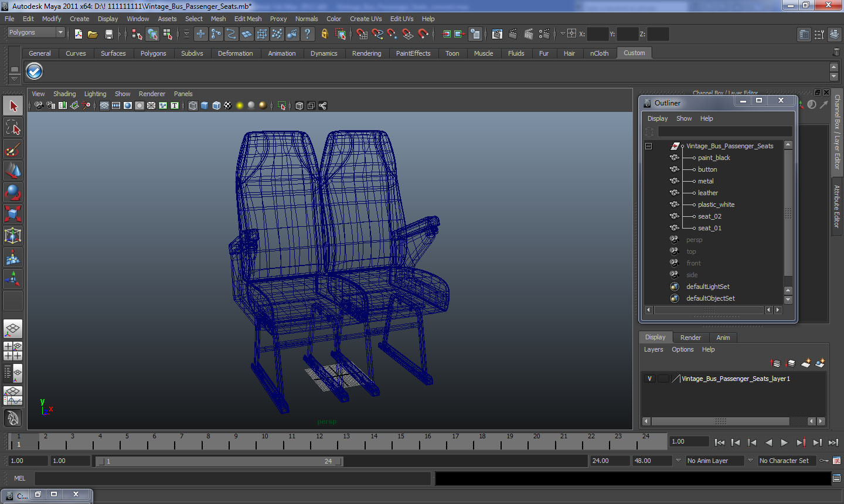Image resolution: width=844 pixels, height=504 pixels.
Task: Open the Edit Mesh menu
Action: tap(248, 19)
